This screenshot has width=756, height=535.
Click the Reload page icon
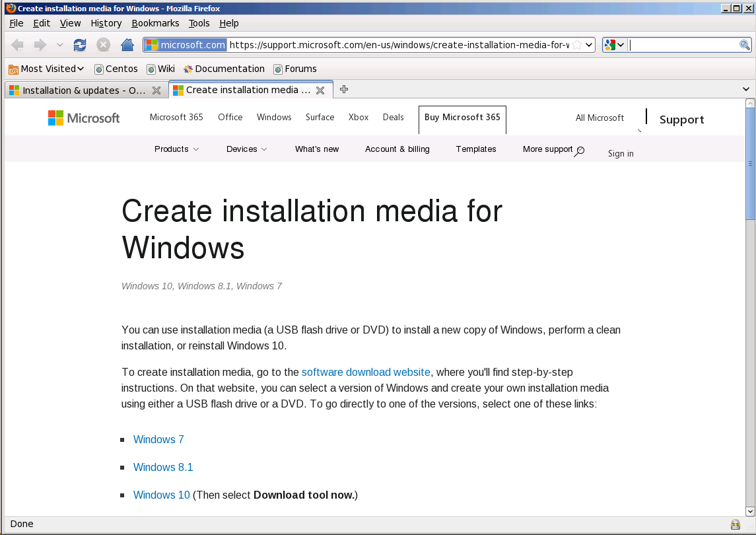[x=80, y=45]
